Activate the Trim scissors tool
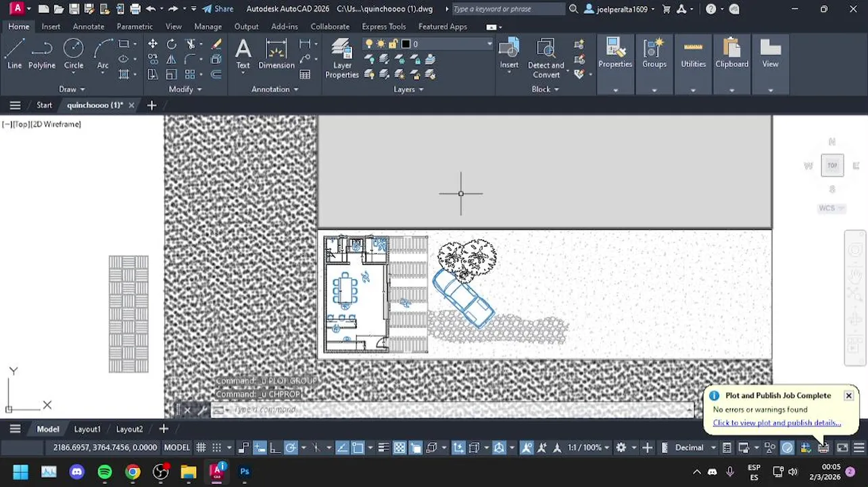868x487 pixels. 191,44
